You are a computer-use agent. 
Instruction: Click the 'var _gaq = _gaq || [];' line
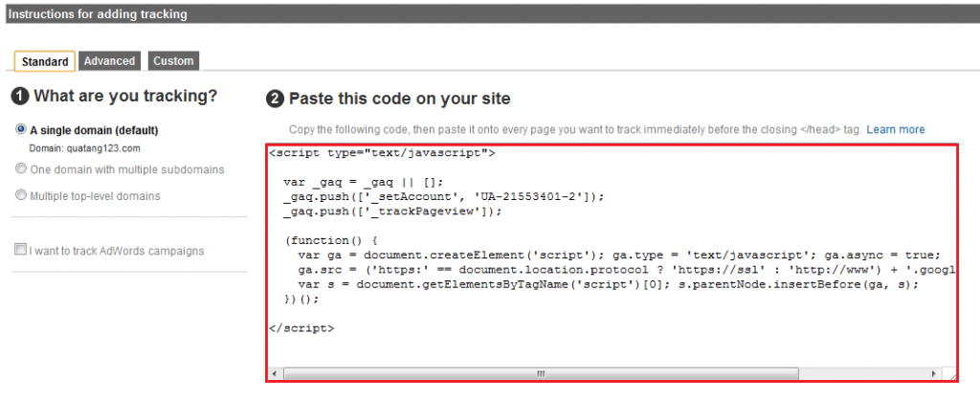pos(363,182)
